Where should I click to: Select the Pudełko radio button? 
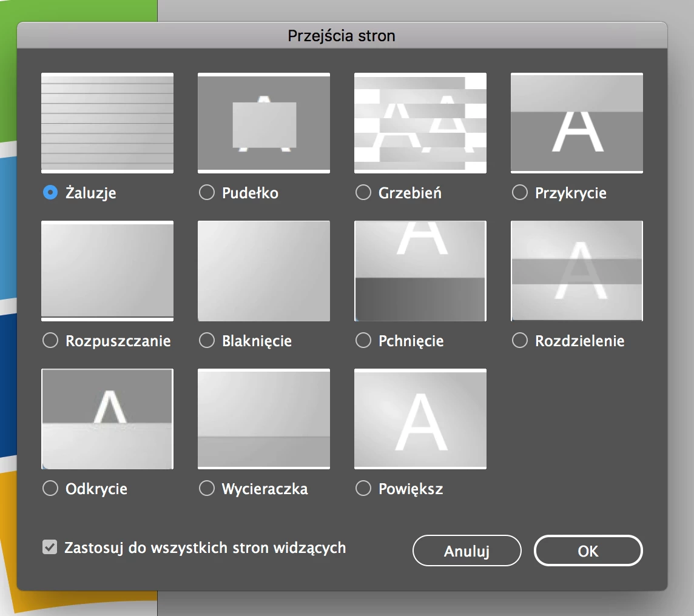pos(207,192)
